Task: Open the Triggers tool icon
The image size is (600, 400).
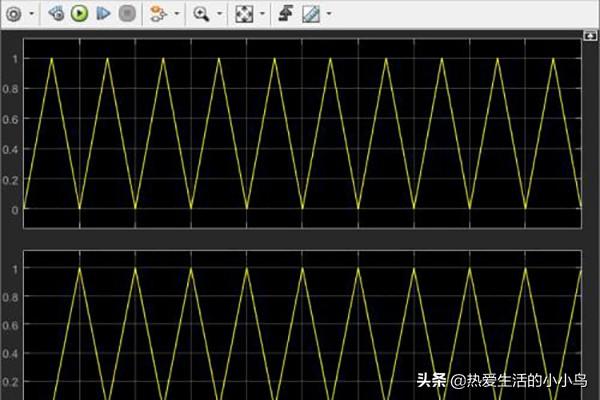Action: click(x=285, y=14)
